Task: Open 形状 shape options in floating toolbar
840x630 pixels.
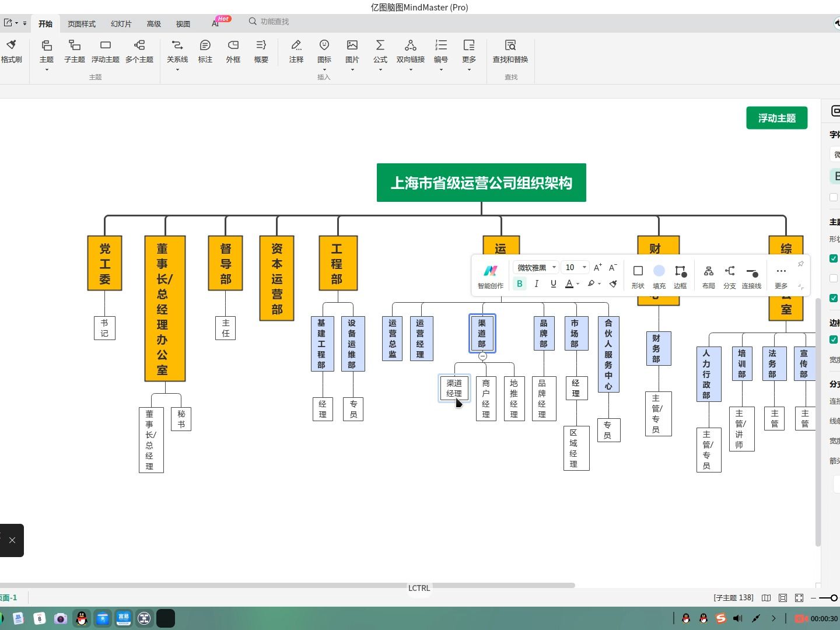Action: point(638,276)
